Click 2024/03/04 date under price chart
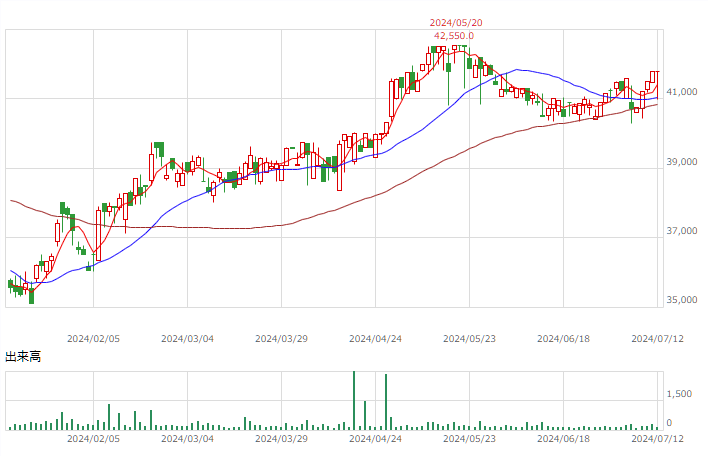Viewport: 708px width, 456px height. pyautogui.click(x=187, y=339)
